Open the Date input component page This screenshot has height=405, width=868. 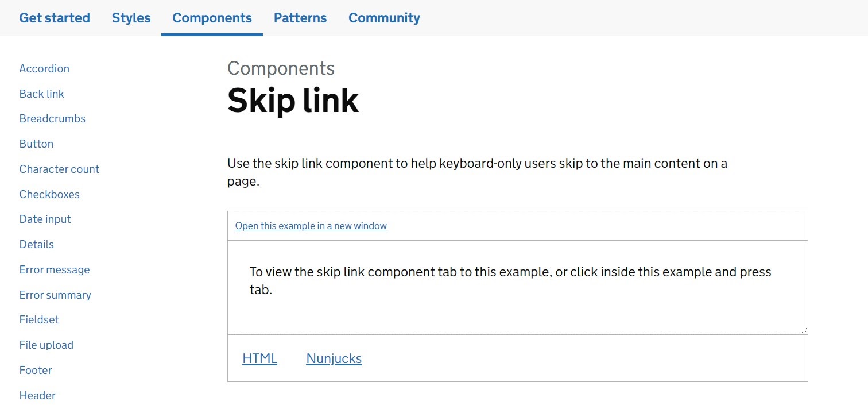[x=45, y=219]
